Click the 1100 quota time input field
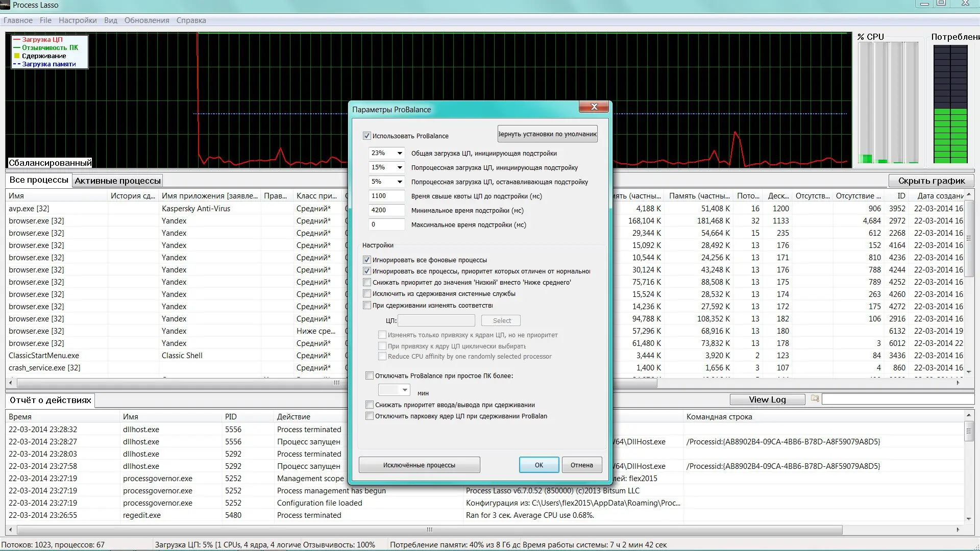This screenshot has height=551, width=980. [386, 196]
